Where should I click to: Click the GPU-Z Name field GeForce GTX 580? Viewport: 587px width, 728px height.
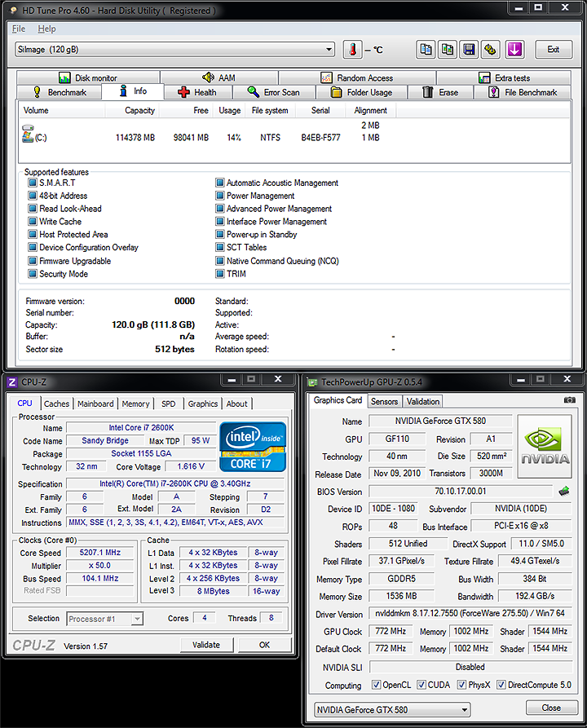pos(440,421)
